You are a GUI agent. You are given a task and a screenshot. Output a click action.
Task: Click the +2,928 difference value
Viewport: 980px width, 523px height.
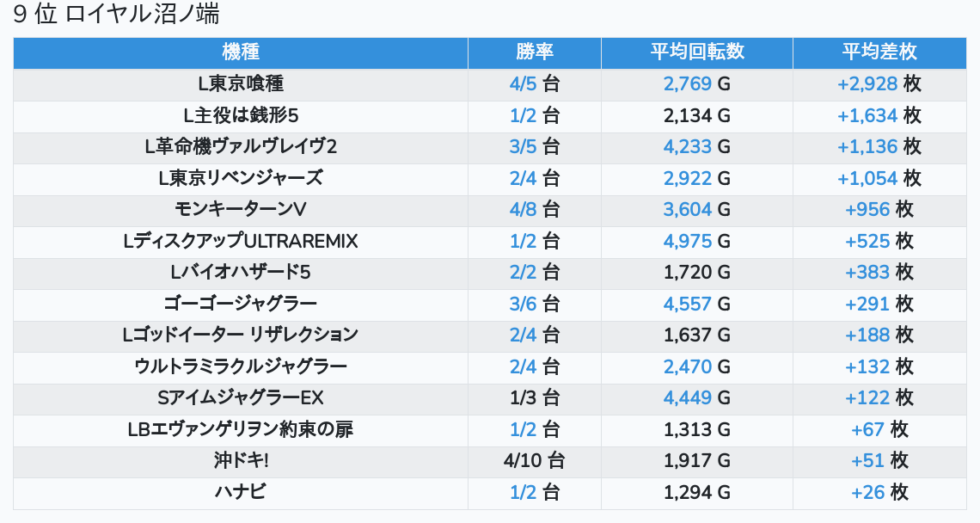pos(867,84)
